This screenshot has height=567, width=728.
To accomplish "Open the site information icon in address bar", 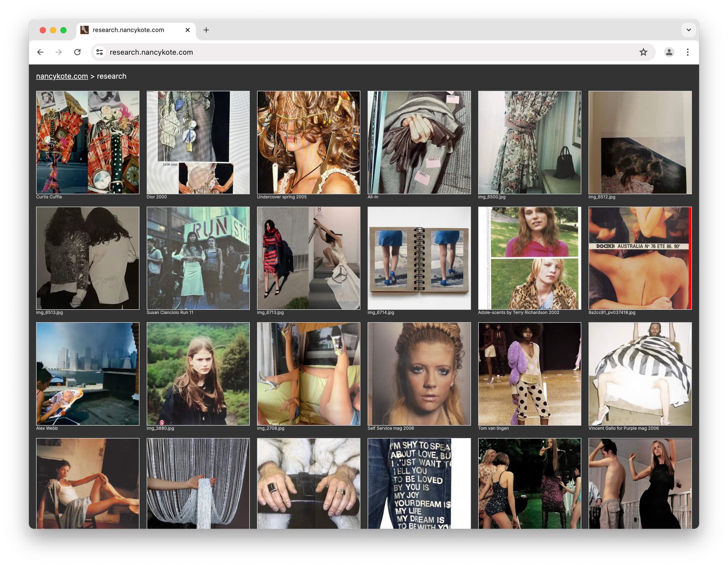I will [99, 52].
